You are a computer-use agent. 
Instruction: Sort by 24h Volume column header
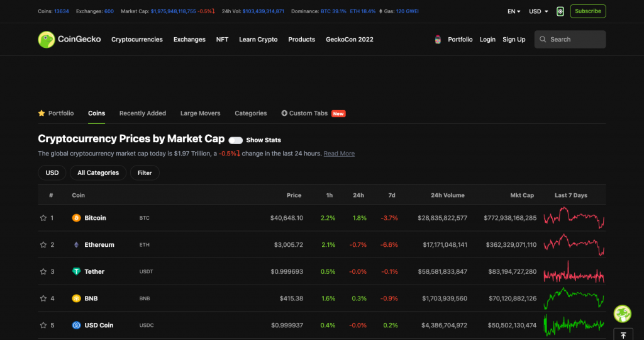(447, 195)
